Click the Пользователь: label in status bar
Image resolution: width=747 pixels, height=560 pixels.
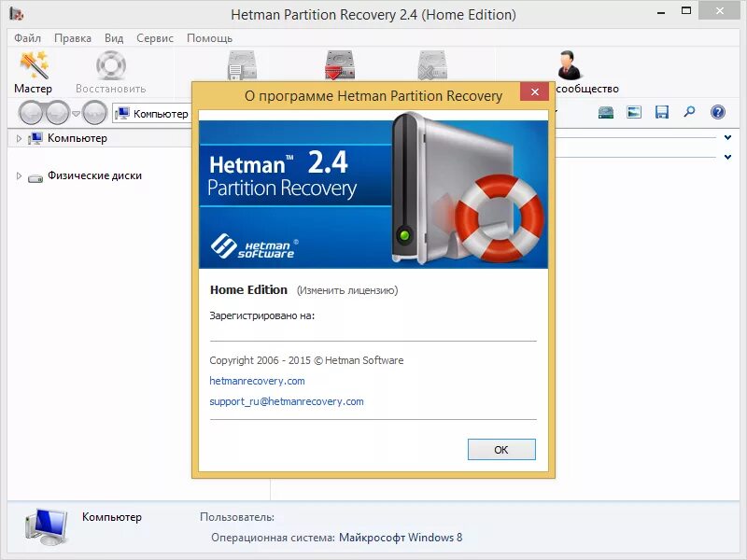pos(237,517)
